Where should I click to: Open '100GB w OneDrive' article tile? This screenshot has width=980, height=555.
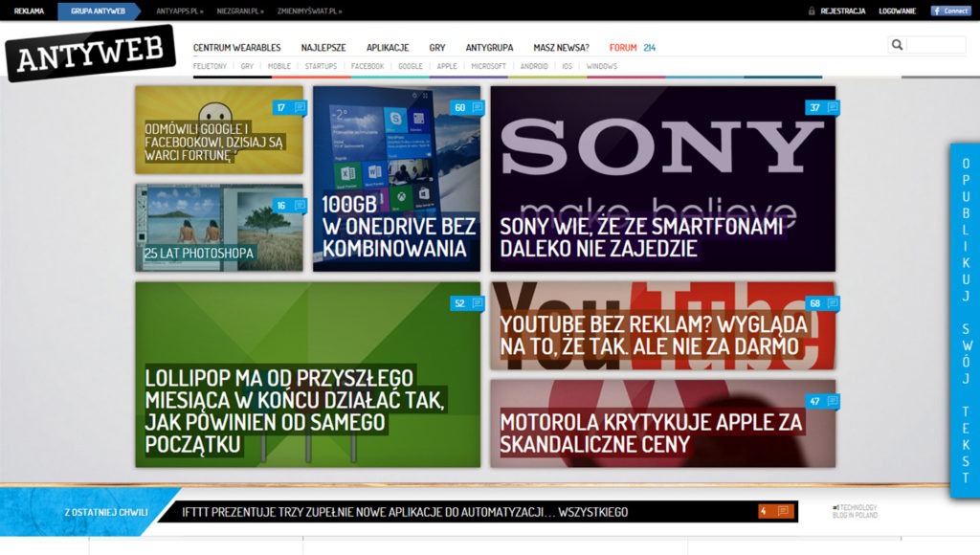(x=397, y=179)
